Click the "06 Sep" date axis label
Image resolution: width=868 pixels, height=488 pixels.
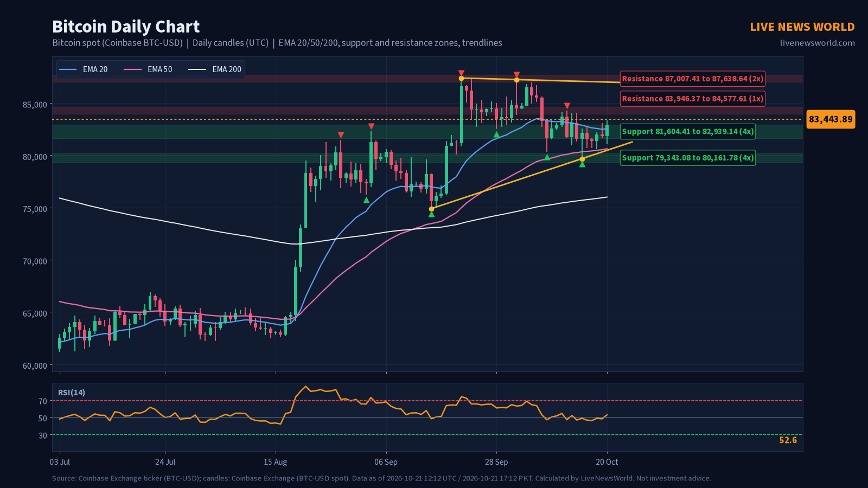386,462
